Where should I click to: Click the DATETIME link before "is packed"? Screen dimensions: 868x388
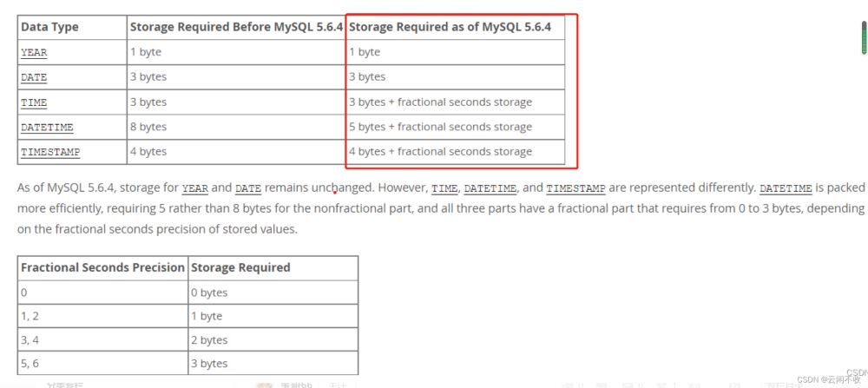786,187
